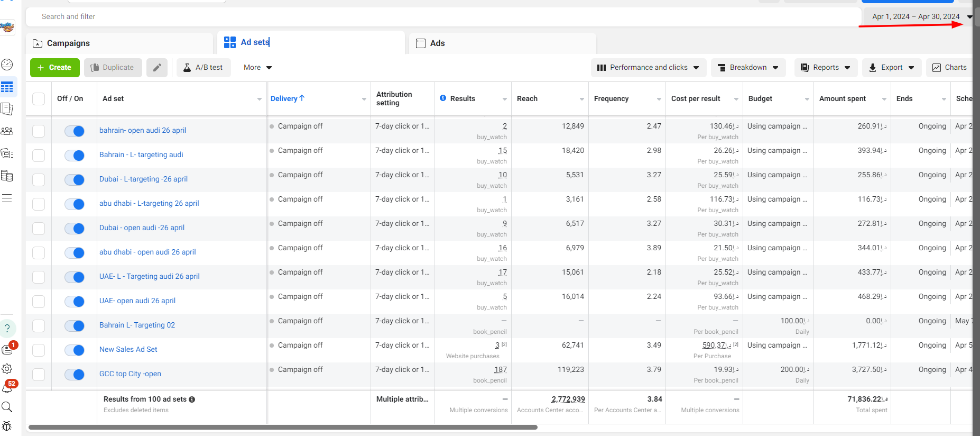Open the date range Apr 1–30 picker

[x=920, y=16]
